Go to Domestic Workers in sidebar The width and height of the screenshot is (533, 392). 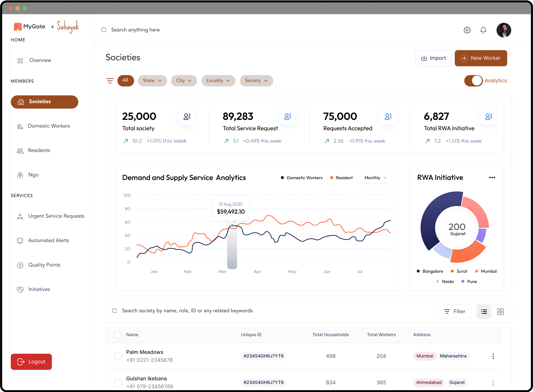coord(49,126)
